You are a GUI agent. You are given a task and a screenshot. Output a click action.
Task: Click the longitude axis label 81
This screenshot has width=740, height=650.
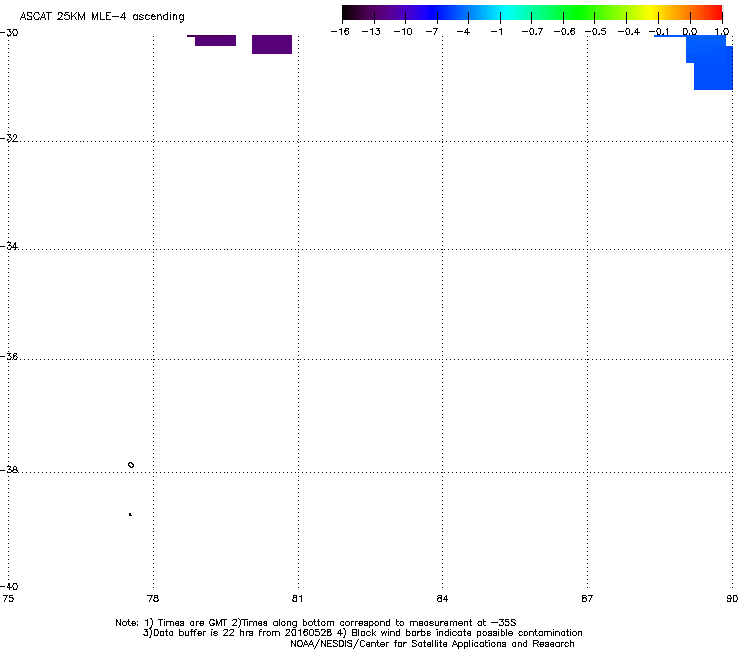[297, 599]
